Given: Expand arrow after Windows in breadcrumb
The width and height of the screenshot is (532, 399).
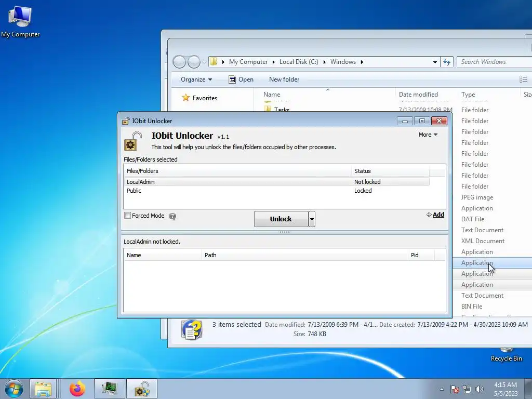Looking at the screenshot, I should point(362,62).
